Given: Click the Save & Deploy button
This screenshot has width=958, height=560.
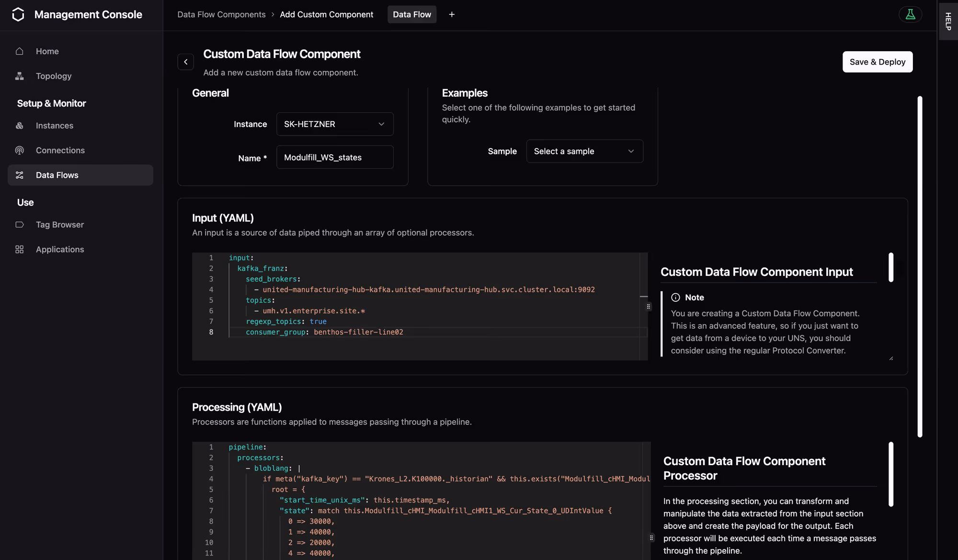Looking at the screenshot, I should click(x=877, y=62).
